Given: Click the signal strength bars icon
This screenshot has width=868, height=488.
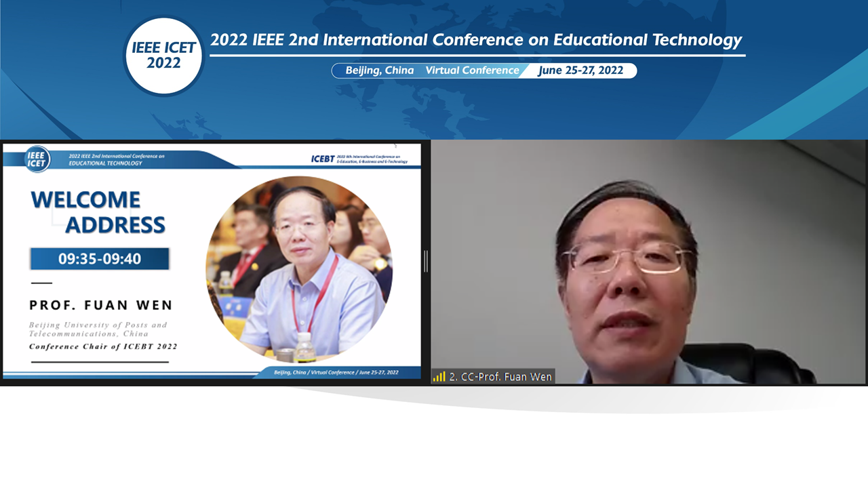Looking at the screenshot, I should (x=439, y=377).
